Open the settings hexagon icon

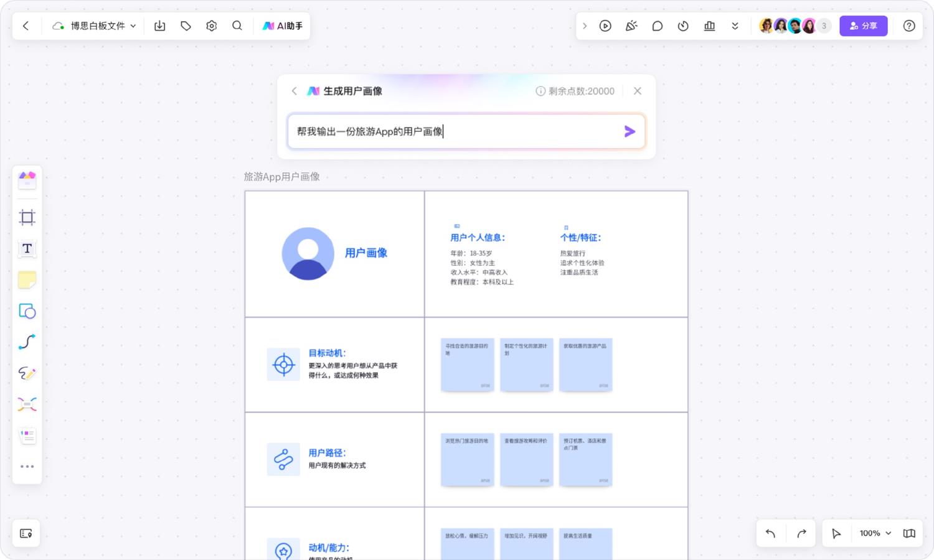coord(212,26)
